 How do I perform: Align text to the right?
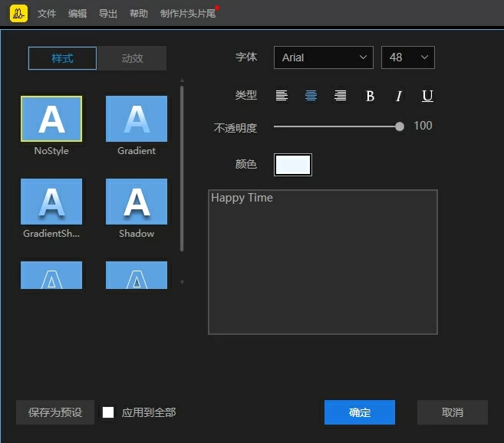[340, 95]
